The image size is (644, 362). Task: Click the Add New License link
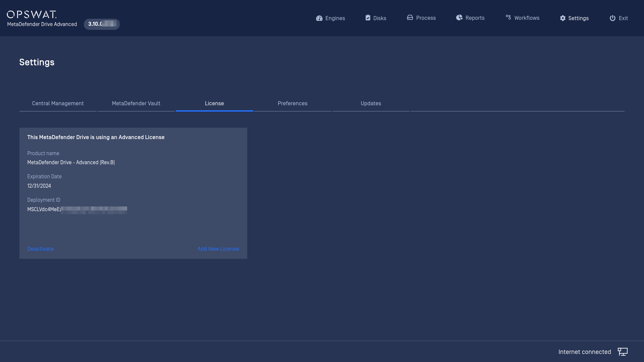[218, 249]
